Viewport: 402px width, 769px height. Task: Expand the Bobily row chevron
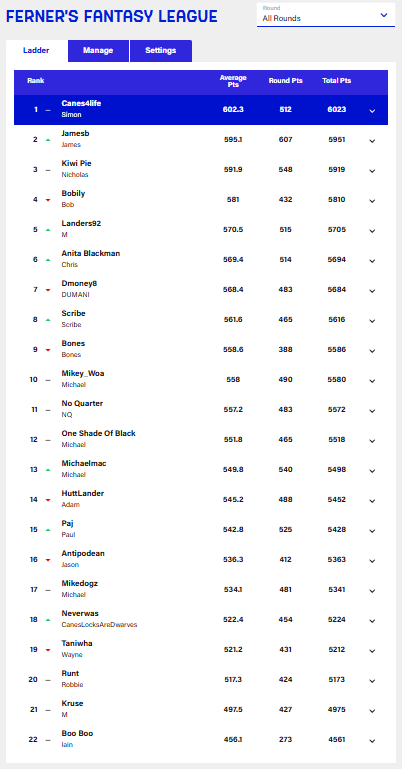[372, 201]
